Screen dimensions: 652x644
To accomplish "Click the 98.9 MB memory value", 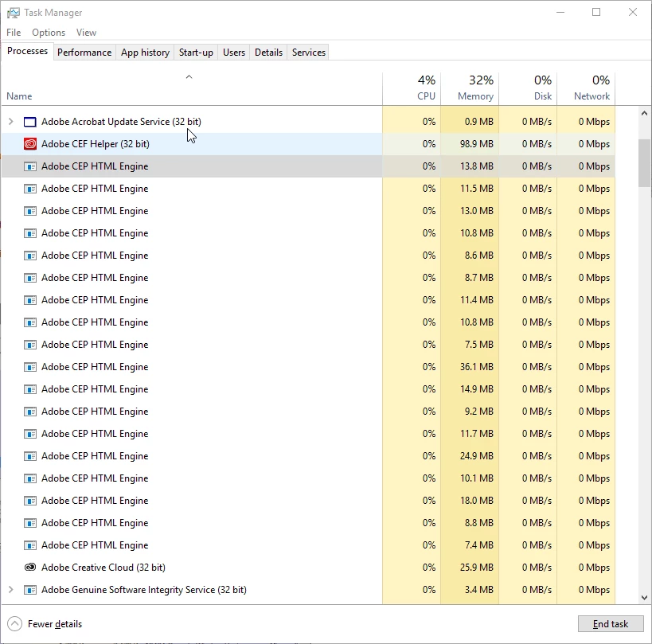I will [477, 144].
